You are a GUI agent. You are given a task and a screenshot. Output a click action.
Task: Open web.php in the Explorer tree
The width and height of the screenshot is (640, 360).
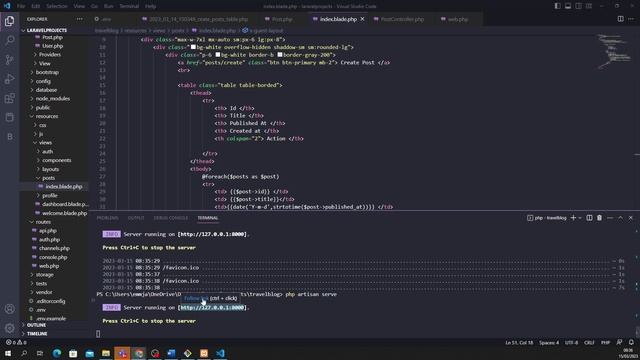pyautogui.click(x=49, y=266)
